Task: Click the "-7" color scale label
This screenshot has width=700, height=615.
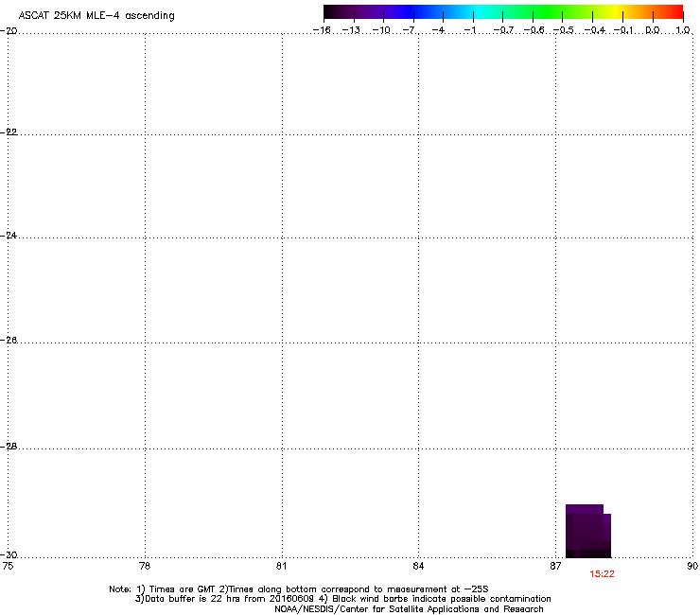Action: tap(411, 30)
